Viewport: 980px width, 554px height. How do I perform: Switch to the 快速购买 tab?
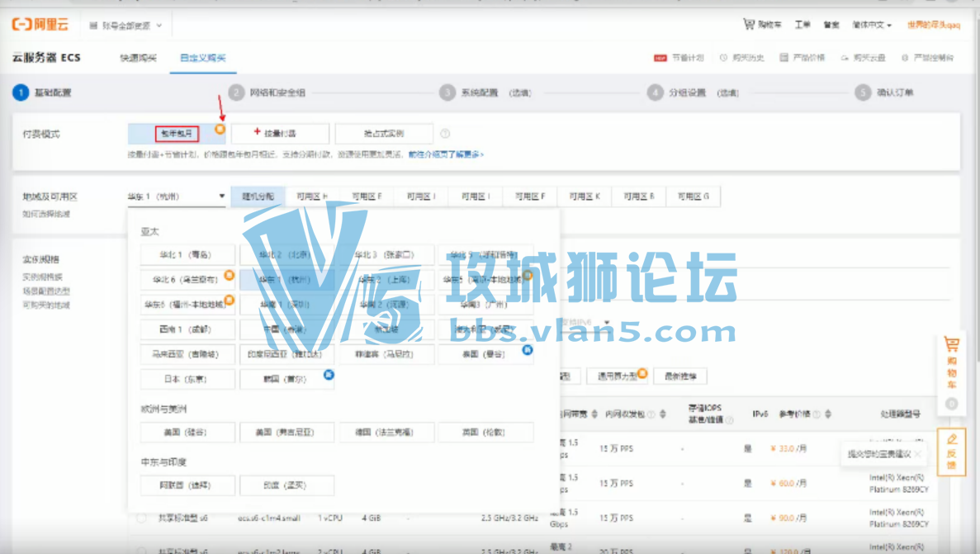pyautogui.click(x=138, y=58)
